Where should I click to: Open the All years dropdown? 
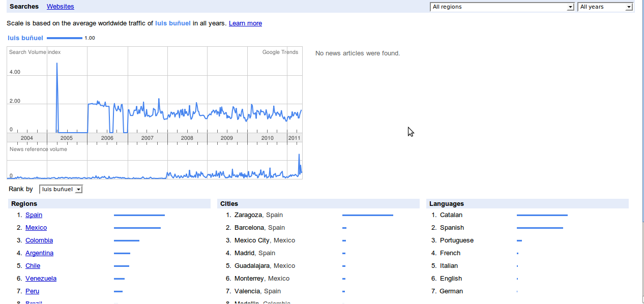click(605, 7)
